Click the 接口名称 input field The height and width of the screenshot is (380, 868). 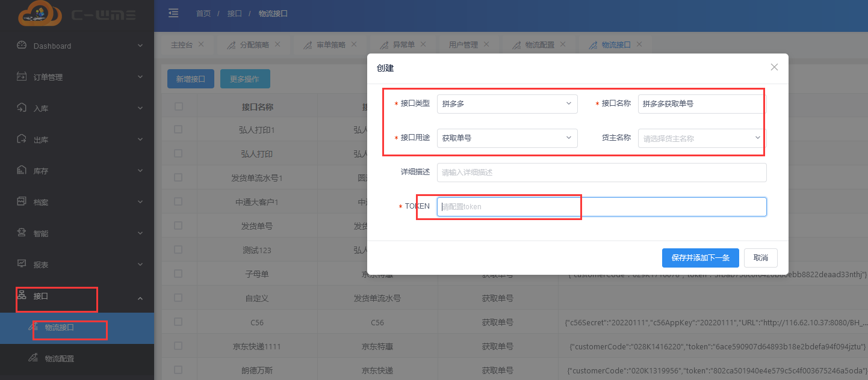click(702, 103)
